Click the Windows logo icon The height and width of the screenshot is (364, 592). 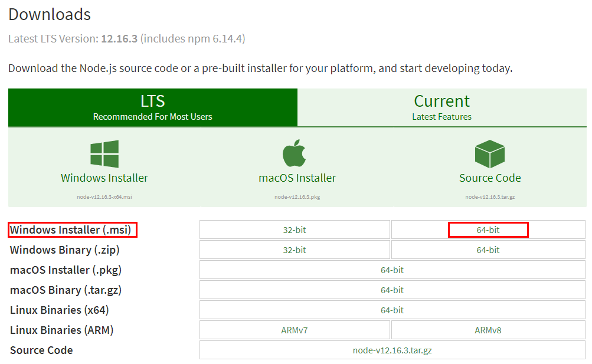[x=104, y=154]
